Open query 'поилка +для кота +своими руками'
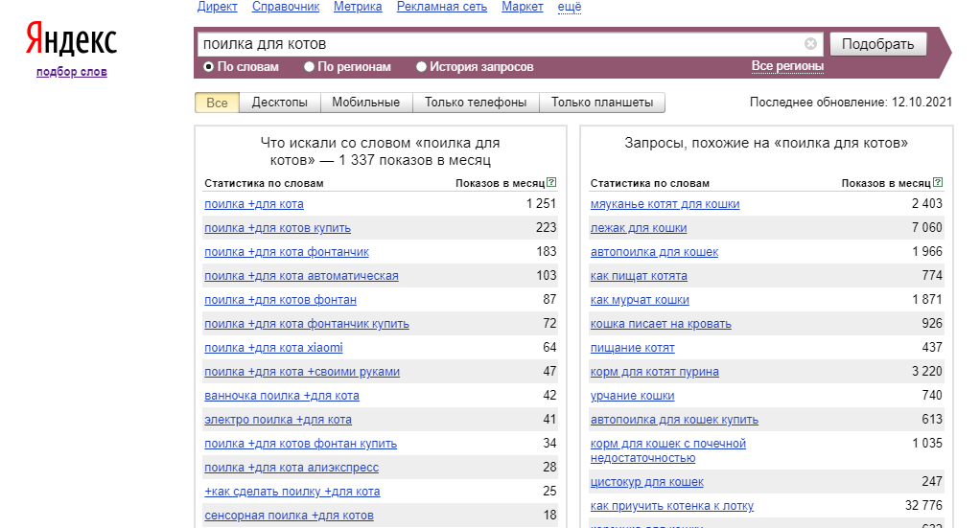The height and width of the screenshot is (528, 980). click(x=302, y=372)
